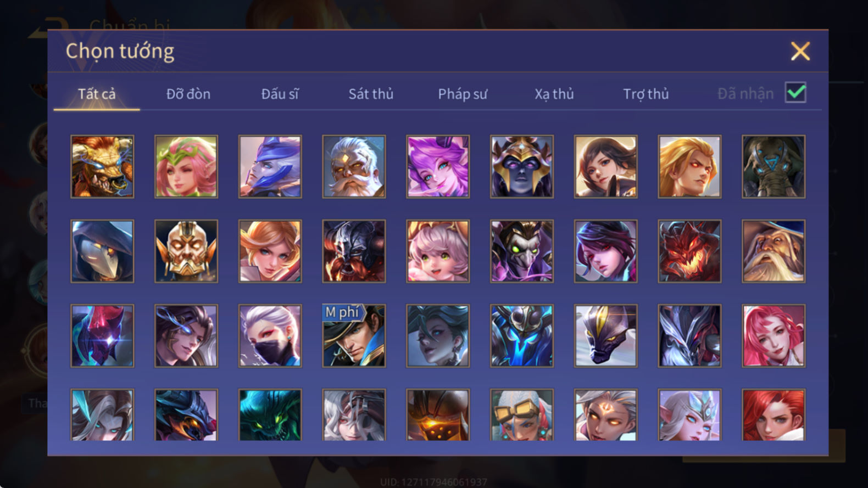
Task: Choose the masked white-haired ninja hero
Action: (270, 335)
